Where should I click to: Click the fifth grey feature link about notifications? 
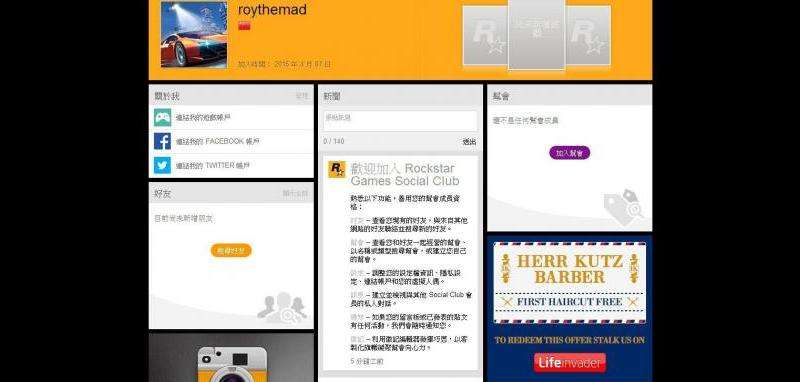tap(356, 317)
